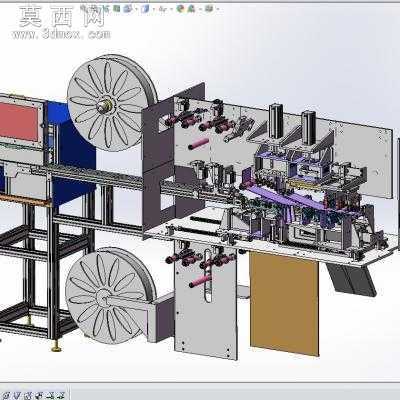The height and width of the screenshot is (400, 400).
Task: Expand the Apply Scene dropdown arrow
Action: (200, 9)
